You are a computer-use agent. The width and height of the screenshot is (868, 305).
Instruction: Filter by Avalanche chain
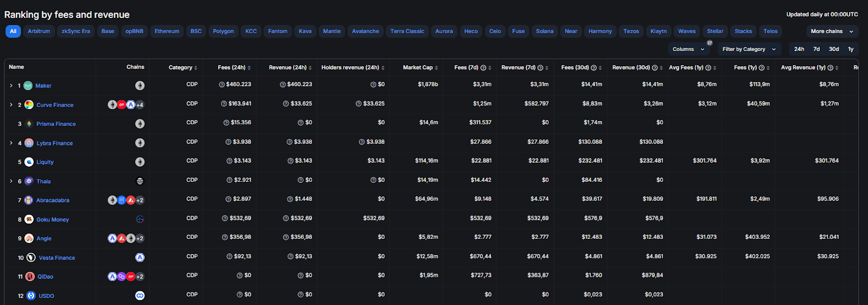click(365, 31)
